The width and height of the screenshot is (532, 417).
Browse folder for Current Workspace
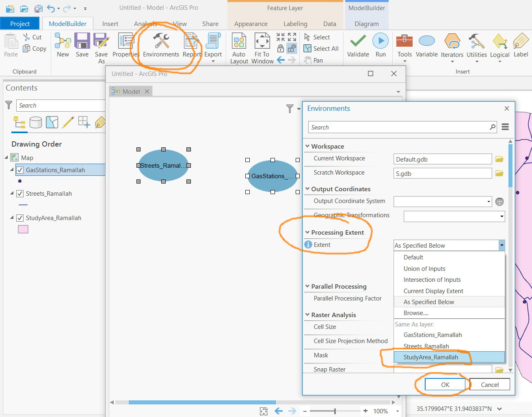click(500, 159)
